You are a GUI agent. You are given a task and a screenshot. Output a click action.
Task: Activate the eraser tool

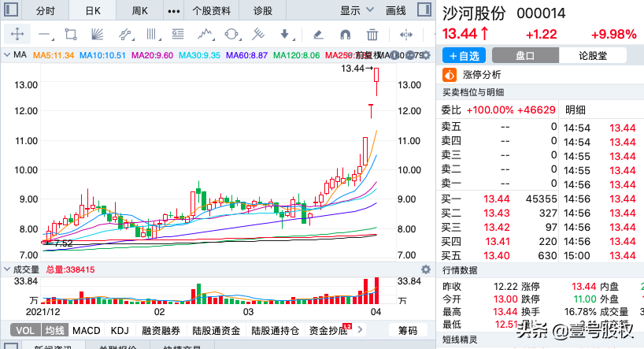[x=318, y=35]
